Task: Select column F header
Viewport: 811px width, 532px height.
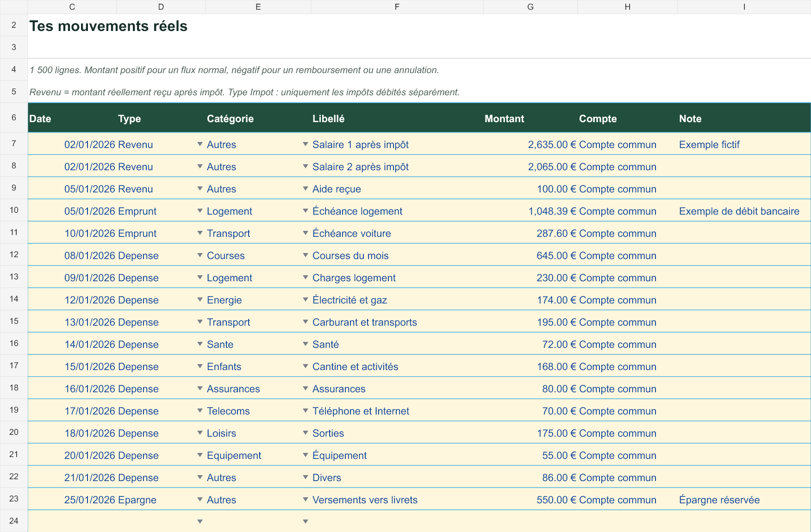Action: 397,7
